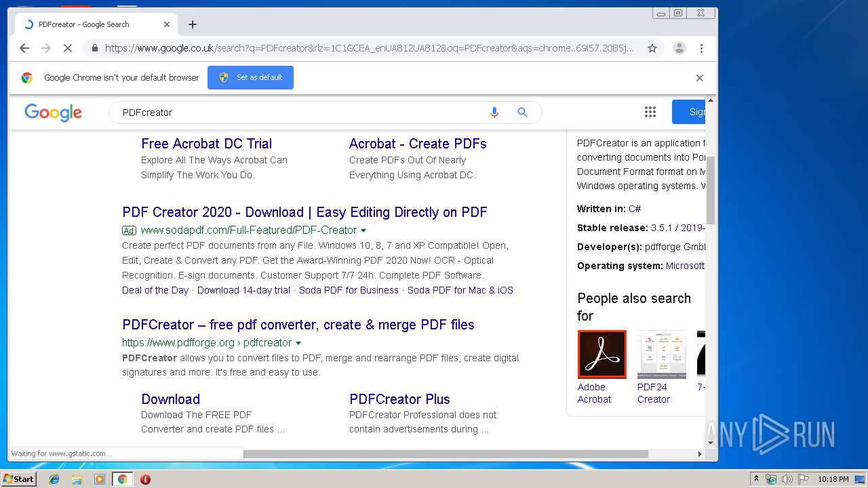The width and height of the screenshot is (868, 488).
Task: Click vertical scrollbar down arrow
Action: [711, 443]
